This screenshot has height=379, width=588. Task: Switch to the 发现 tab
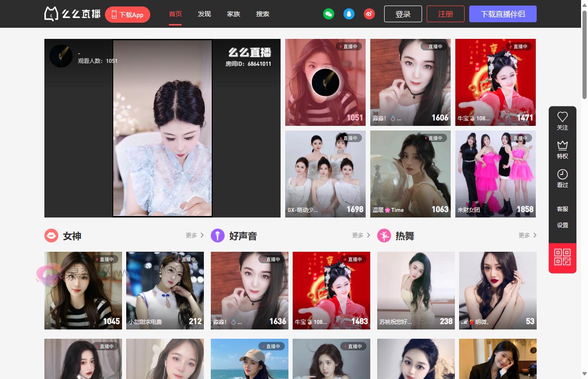[x=204, y=14]
